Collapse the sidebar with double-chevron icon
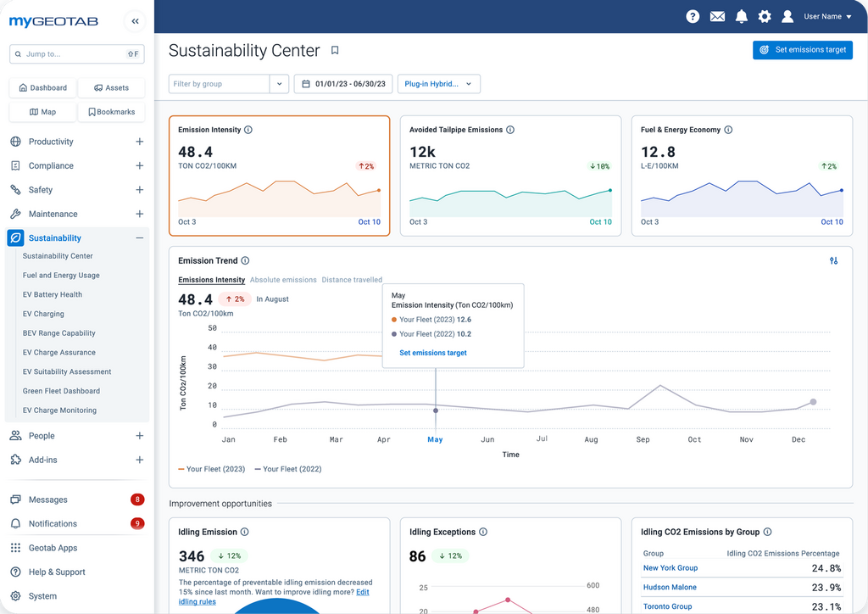Screen dimensions: 868x614 (135, 22)
